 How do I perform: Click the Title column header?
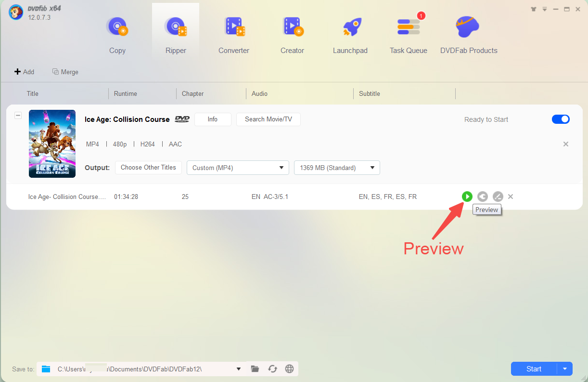coord(33,93)
